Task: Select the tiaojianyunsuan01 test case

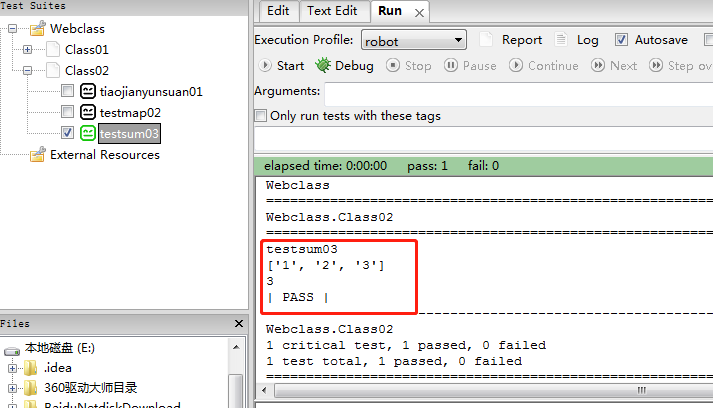Action: point(151,92)
